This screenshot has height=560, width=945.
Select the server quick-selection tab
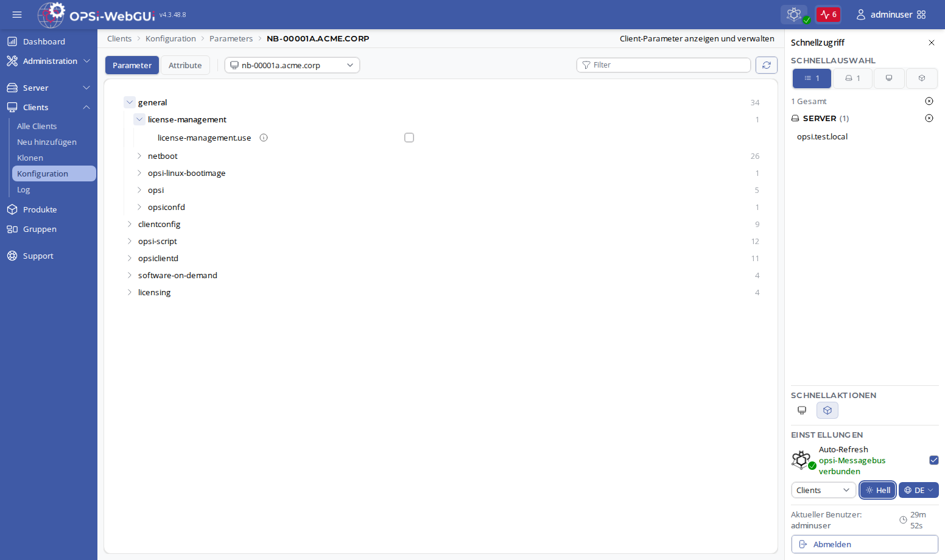[852, 78]
